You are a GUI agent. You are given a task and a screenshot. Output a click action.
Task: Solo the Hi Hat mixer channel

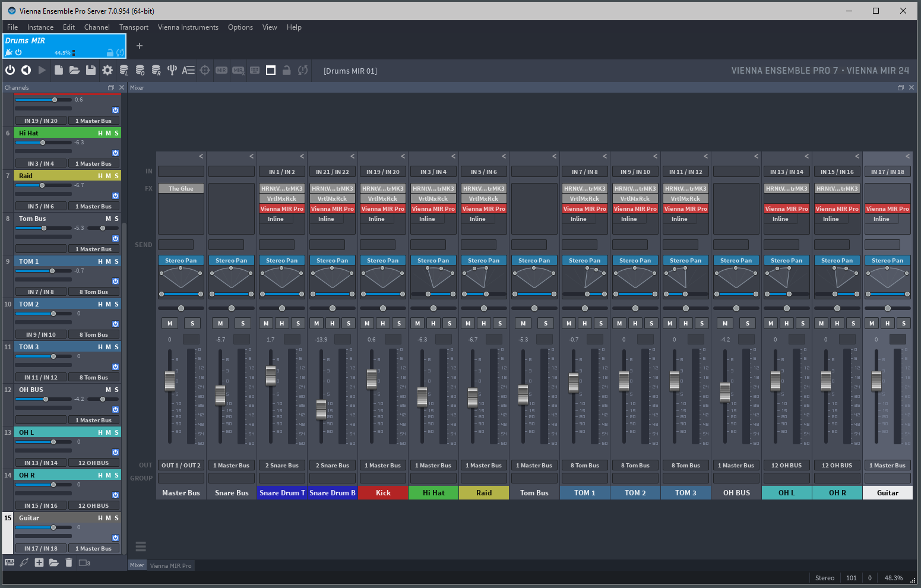(x=450, y=323)
